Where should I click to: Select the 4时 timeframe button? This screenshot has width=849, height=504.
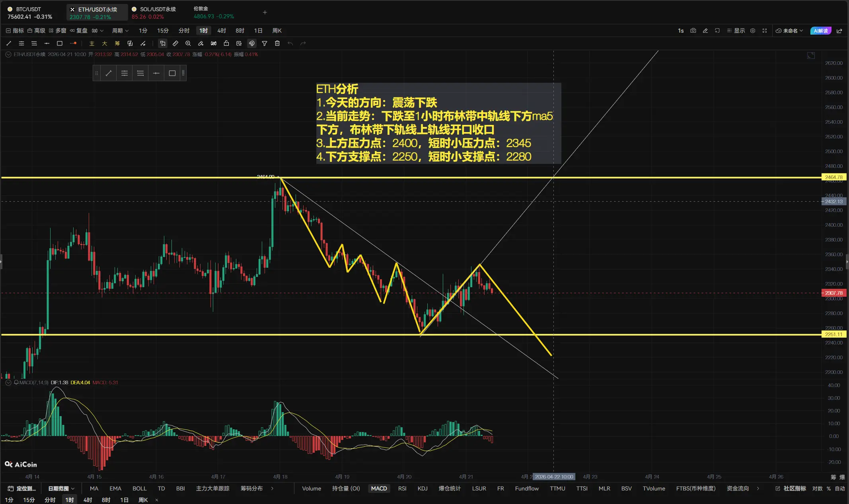pyautogui.click(x=222, y=31)
